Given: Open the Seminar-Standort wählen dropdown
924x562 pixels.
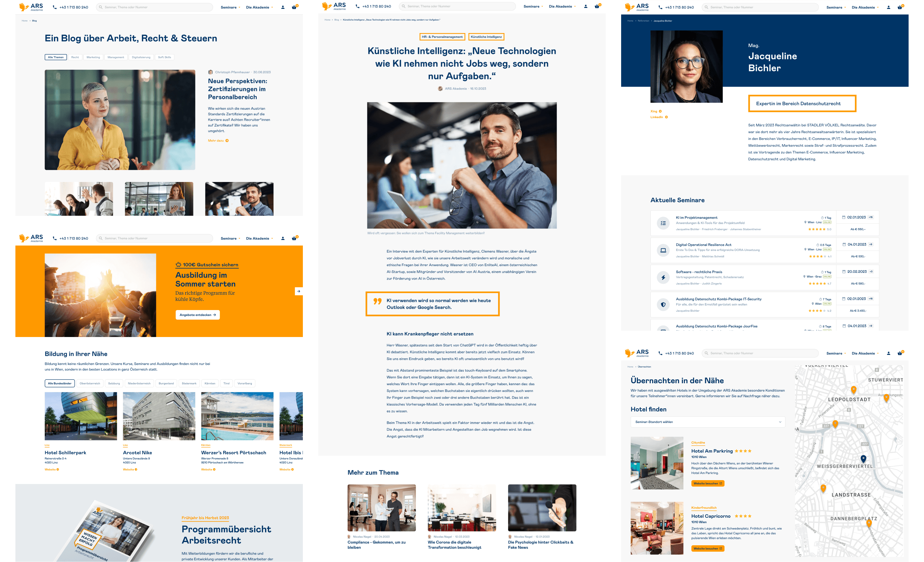Looking at the screenshot, I should (x=708, y=422).
